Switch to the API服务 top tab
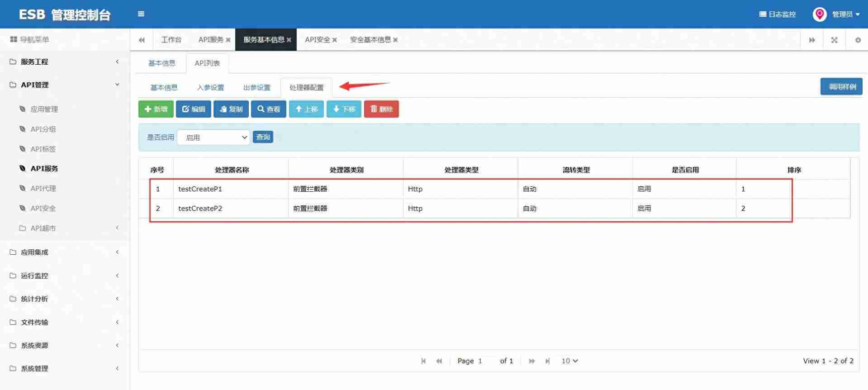The height and width of the screenshot is (390, 868). tap(211, 40)
